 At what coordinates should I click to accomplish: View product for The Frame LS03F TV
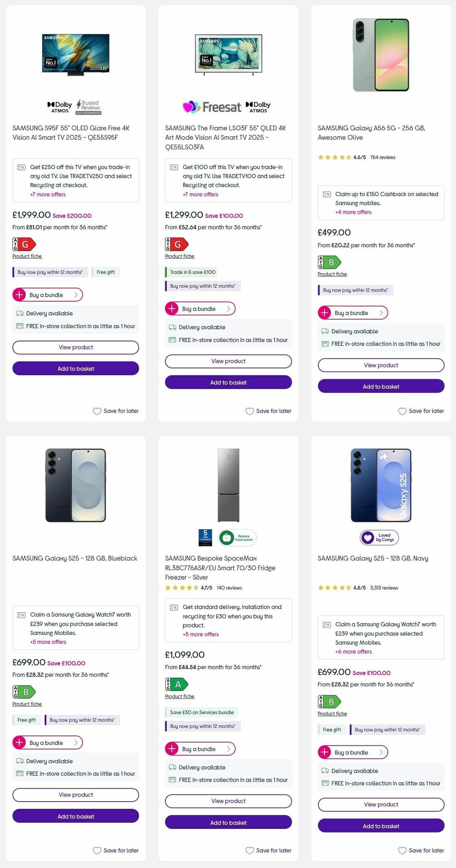click(x=228, y=361)
